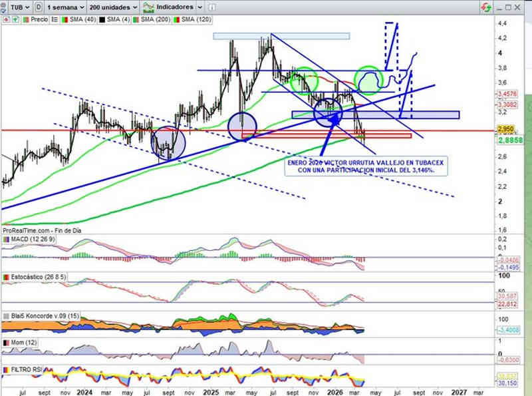This screenshot has height=396, width=532.
Task: Toggle the SMA (40) indicator label
Action: pyautogui.click(x=79, y=19)
